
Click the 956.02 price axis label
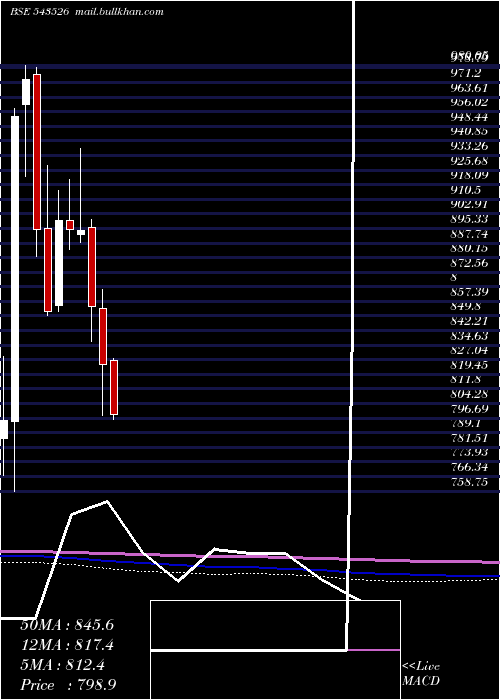pyautogui.click(x=469, y=102)
